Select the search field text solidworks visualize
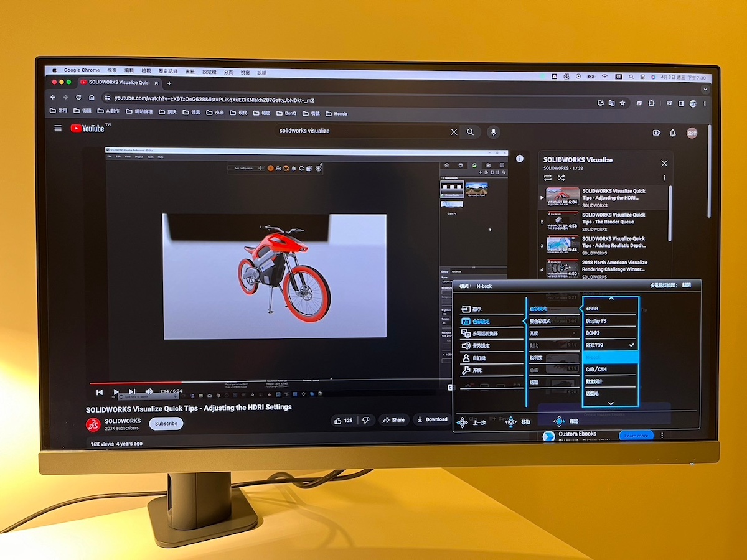Image resolution: width=747 pixels, height=560 pixels. pyautogui.click(x=304, y=131)
